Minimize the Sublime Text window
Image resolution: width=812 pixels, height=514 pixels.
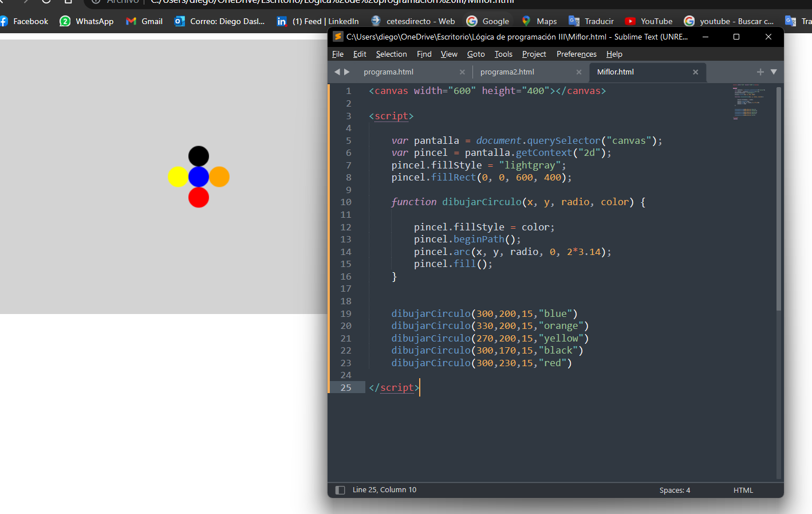tap(705, 37)
